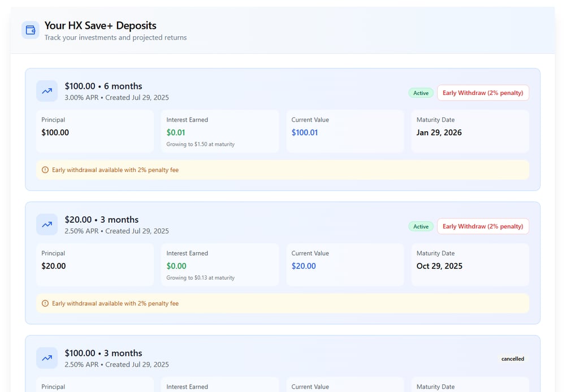Click the Maturity Date label in the 6 months deposit
The image size is (579, 392).
(x=436, y=120)
